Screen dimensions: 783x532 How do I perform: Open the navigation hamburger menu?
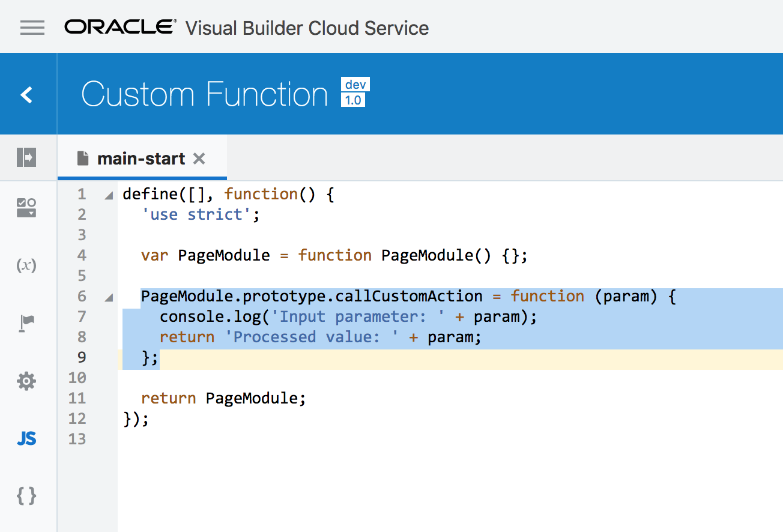32,28
